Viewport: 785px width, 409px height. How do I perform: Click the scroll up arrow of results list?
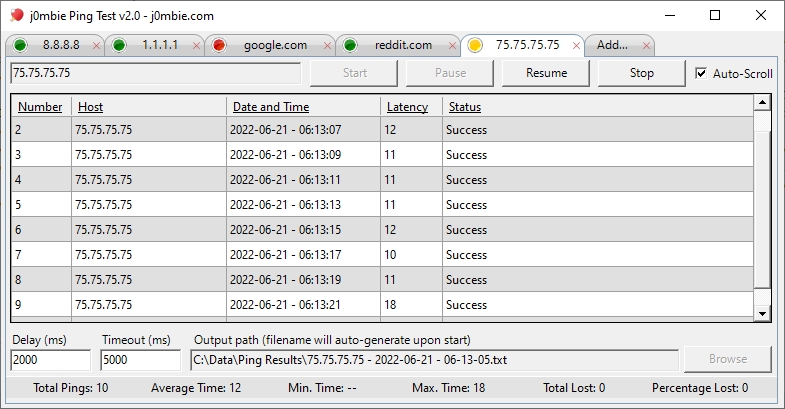(x=762, y=103)
